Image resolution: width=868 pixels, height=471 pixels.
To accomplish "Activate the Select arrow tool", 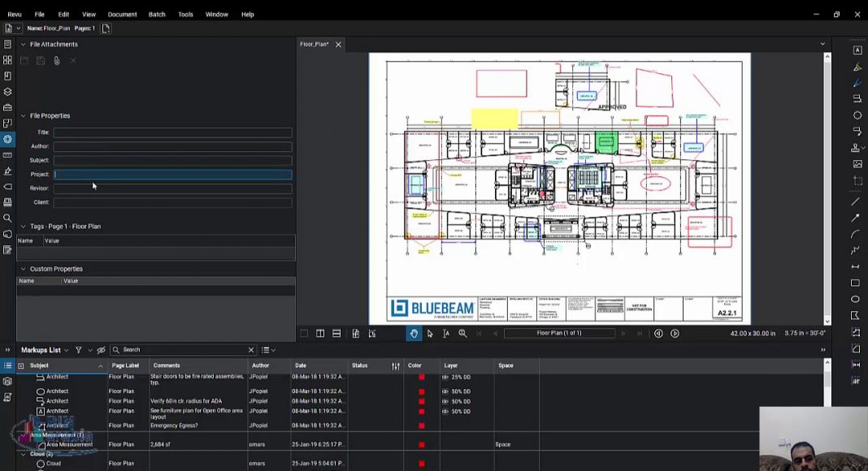I will [x=430, y=333].
